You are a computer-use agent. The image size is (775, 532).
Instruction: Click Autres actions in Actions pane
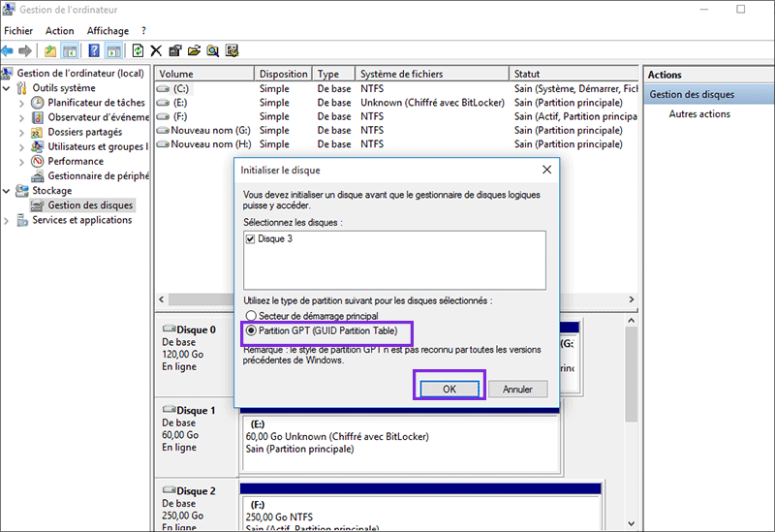(698, 114)
